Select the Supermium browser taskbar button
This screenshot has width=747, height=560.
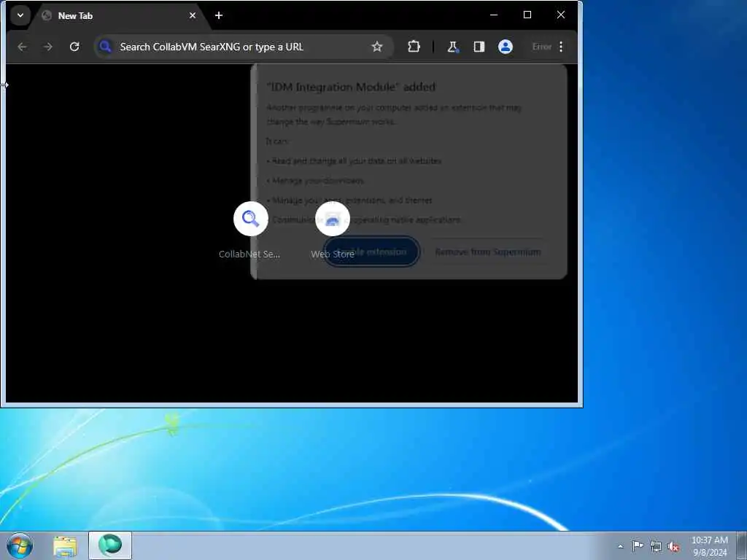pyautogui.click(x=110, y=545)
